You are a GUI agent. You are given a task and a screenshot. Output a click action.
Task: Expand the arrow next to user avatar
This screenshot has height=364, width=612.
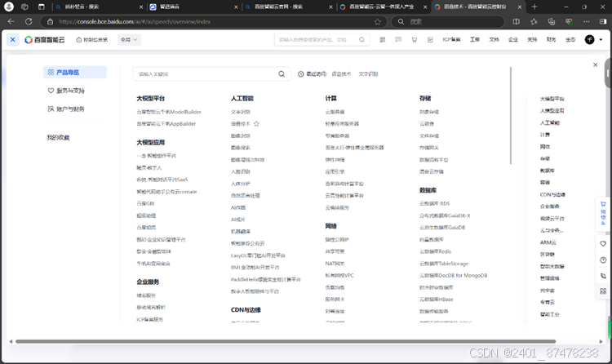pyautogui.click(x=601, y=39)
